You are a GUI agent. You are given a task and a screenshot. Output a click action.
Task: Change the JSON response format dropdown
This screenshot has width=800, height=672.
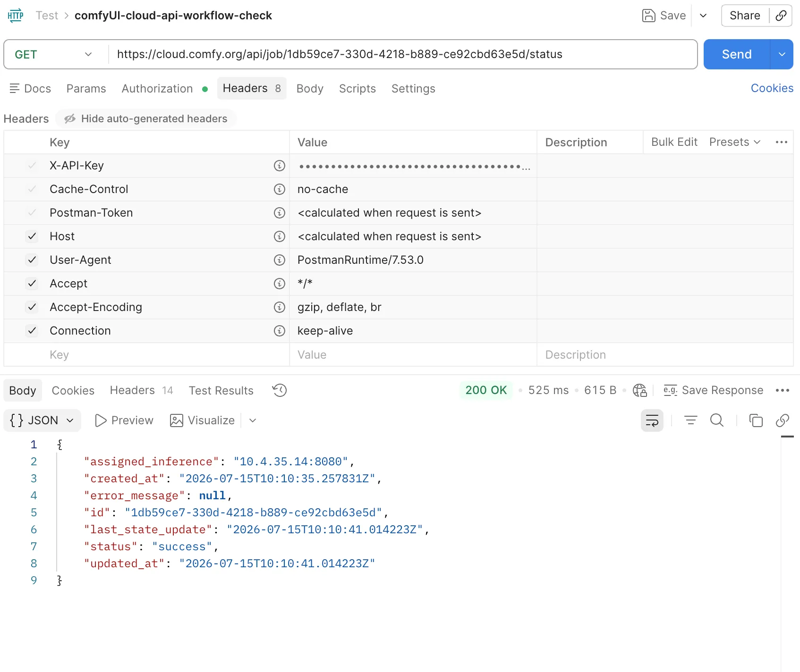(42, 420)
